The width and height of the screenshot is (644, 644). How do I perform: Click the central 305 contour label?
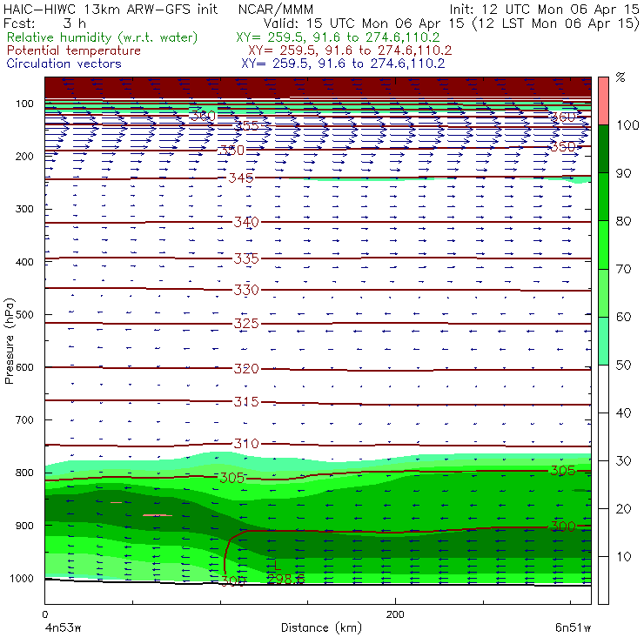click(232, 478)
